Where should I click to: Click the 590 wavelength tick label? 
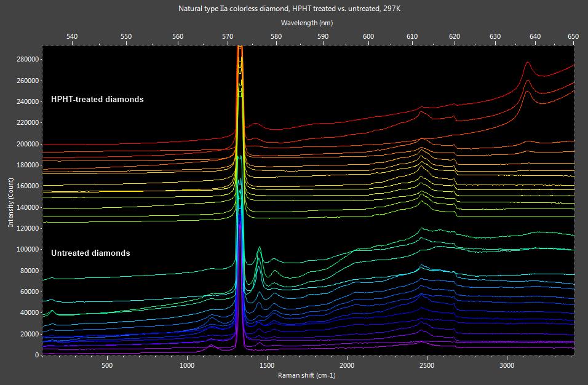tap(323, 36)
